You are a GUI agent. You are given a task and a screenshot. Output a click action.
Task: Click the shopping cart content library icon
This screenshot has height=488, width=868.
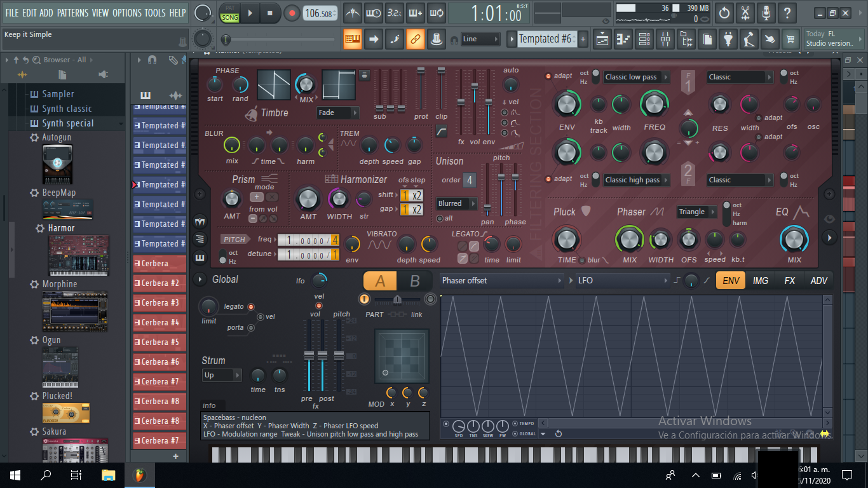[x=790, y=39]
